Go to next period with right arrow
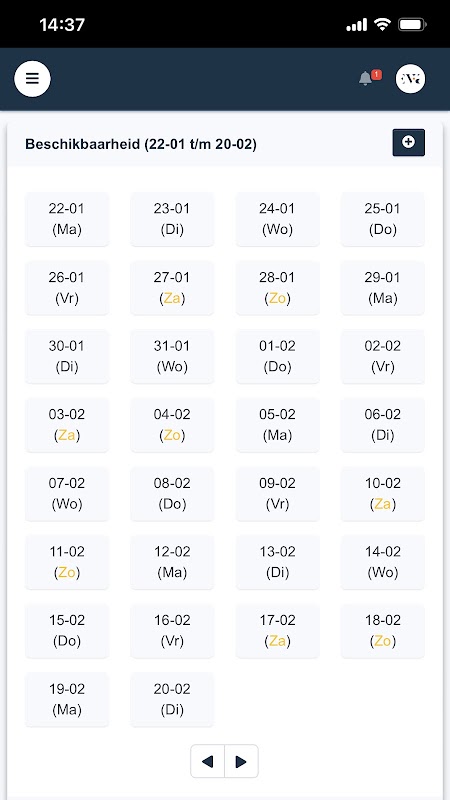This screenshot has width=450, height=800. point(241,761)
